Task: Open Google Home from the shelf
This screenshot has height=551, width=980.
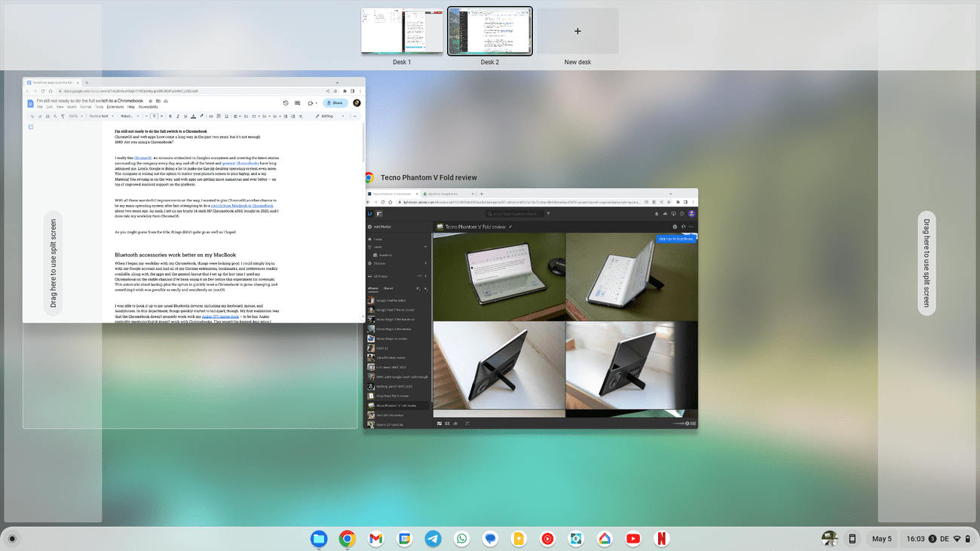Action: point(605,538)
